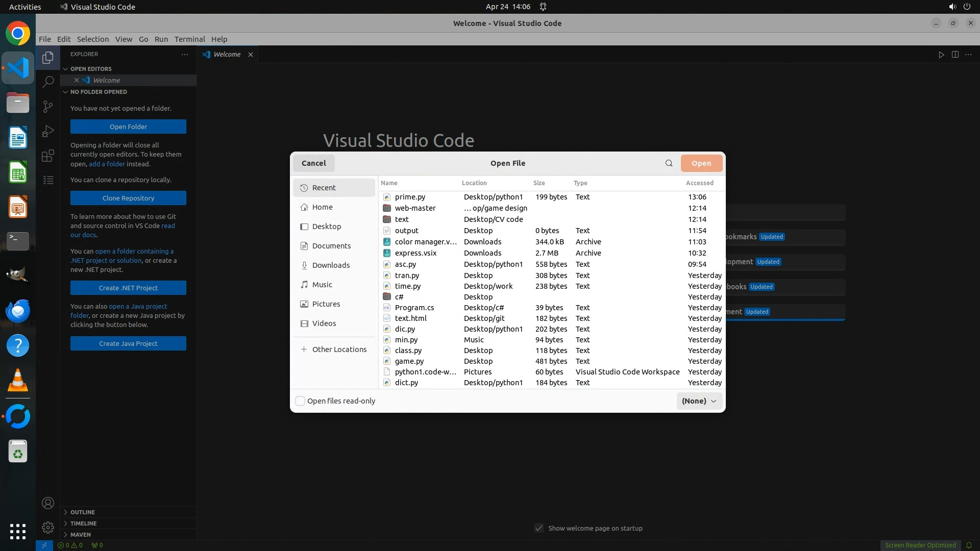Open the (None) file filter dropdown
Screen dimensions: 980x551
click(x=699, y=401)
